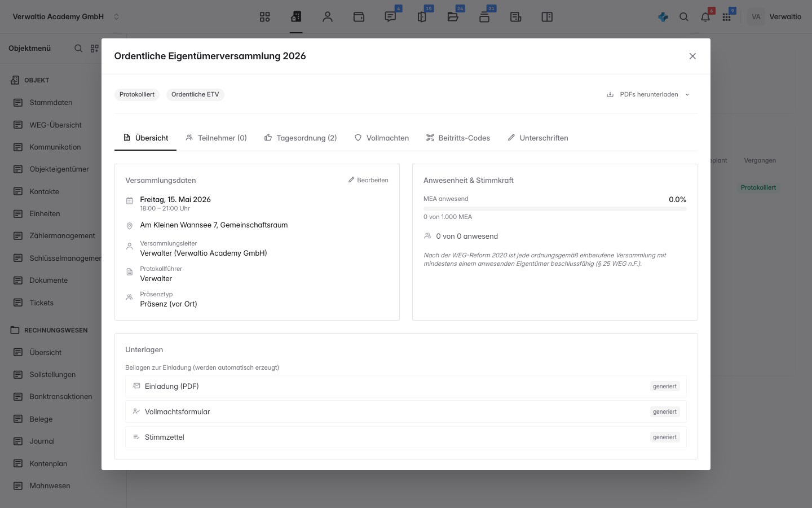The width and height of the screenshot is (812, 508).
Task: Open the split panel layout icon in top navigation
Action: pyautogui.click(x=547, y=17)
